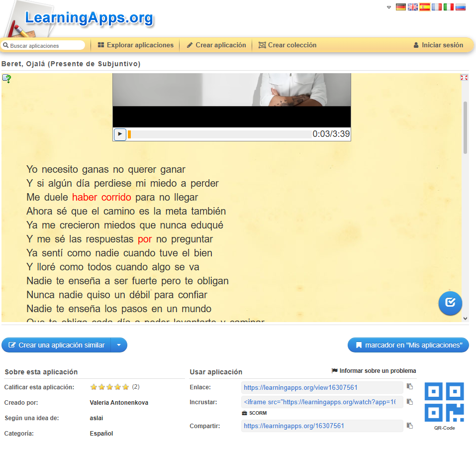Click the blue check answers button

click(x=450, y=303)
